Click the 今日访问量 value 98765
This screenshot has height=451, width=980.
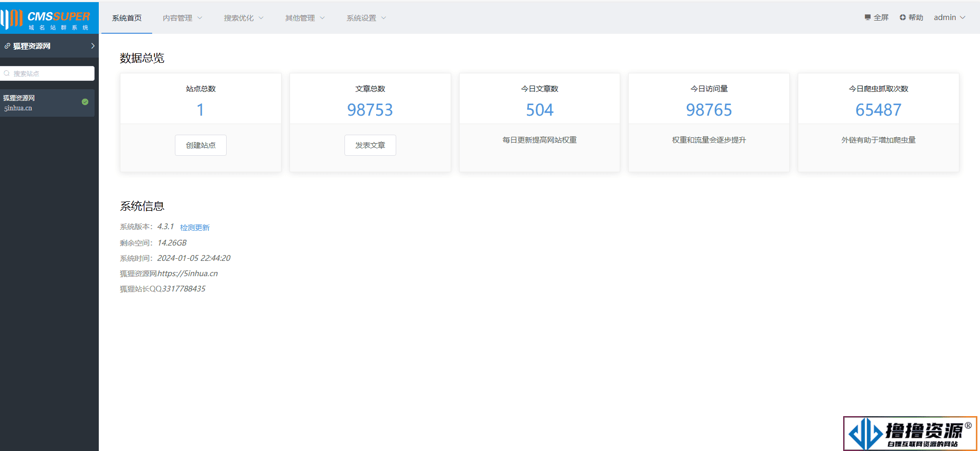(709, 110)
